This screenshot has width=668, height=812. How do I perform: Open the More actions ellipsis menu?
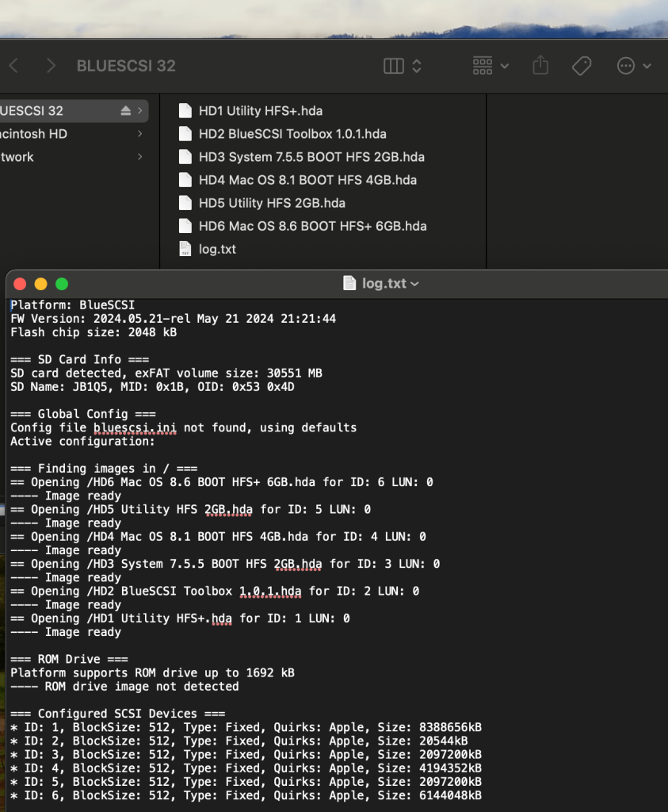tap(634, 66)
